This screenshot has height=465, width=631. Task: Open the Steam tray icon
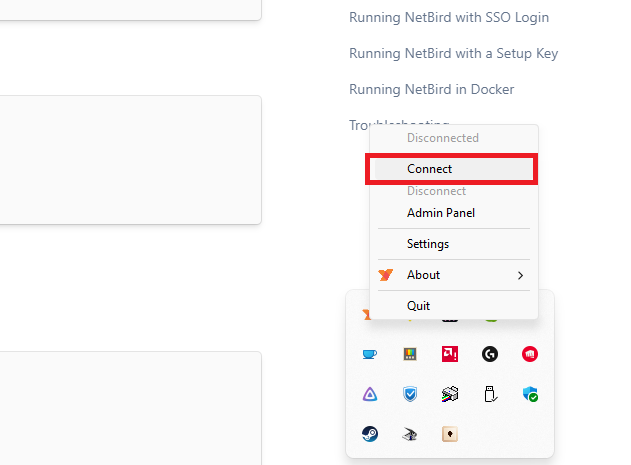pyautogui.click(x=370, y=434)
